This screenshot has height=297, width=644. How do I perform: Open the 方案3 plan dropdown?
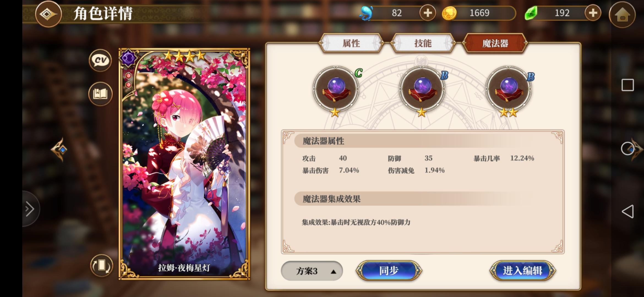(x=312, y=271)
